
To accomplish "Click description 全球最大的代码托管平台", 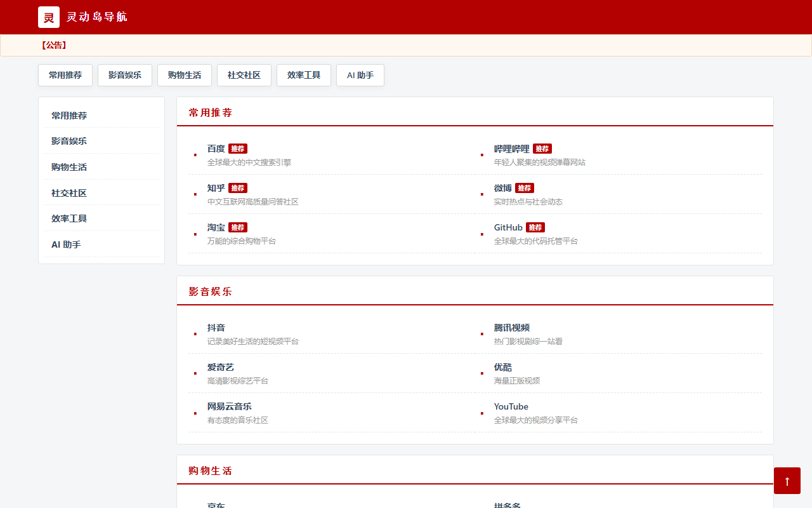I will point(536,241).
